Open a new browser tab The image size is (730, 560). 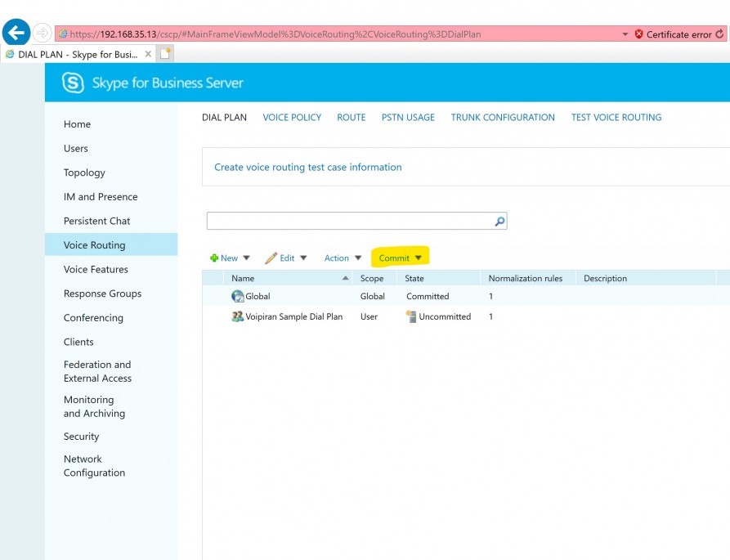coord(165,53)
